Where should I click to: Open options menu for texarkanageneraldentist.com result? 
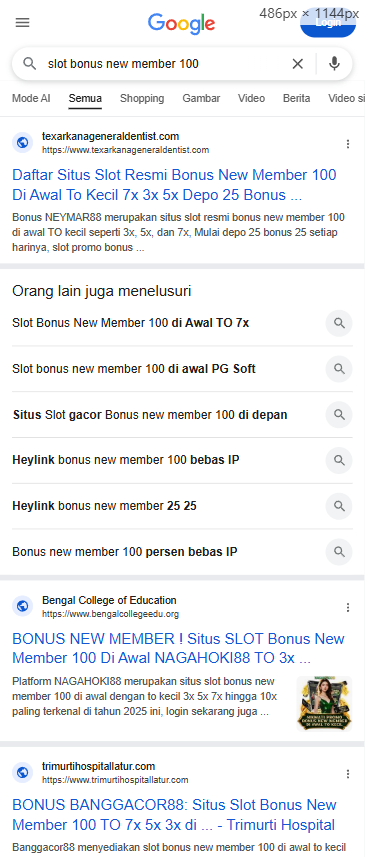click(x=348, y=144)
